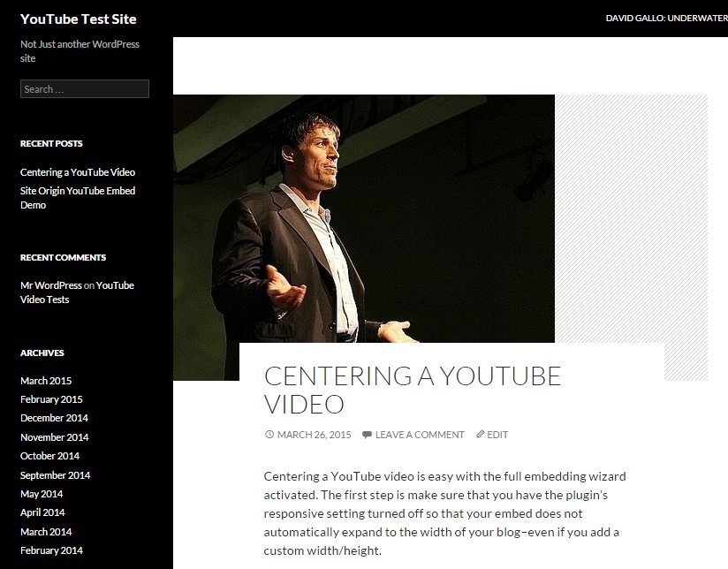Image resolution: width=728 pixels, height=569 pixels.
Task: Open the David Gallo: Underwater menu item
Action: tap(666, 19)
